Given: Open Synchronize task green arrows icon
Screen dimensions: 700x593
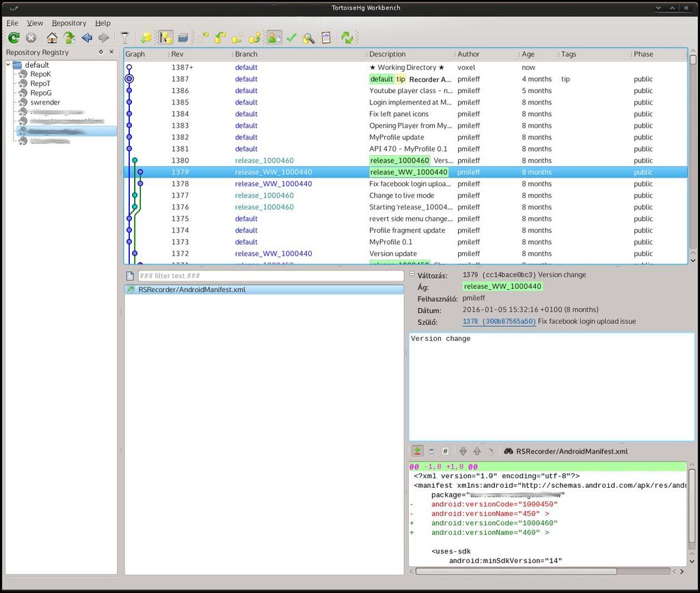Looking at the screenshot, I should (347, 38).
